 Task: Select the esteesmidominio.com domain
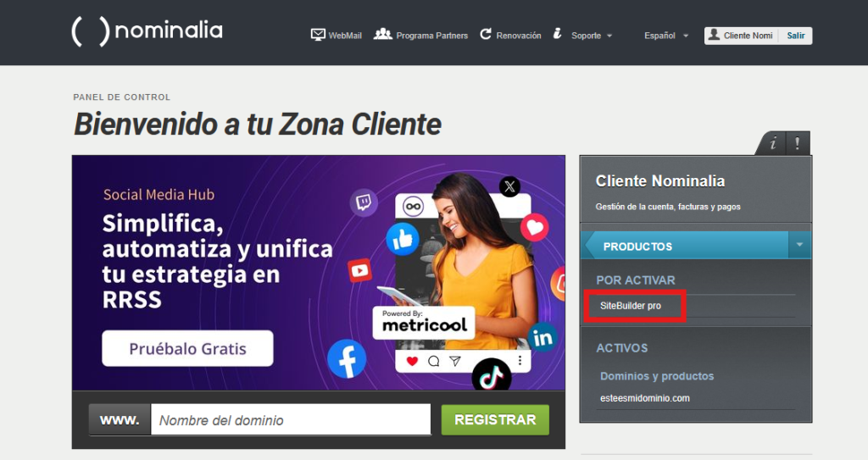[645, 398]
